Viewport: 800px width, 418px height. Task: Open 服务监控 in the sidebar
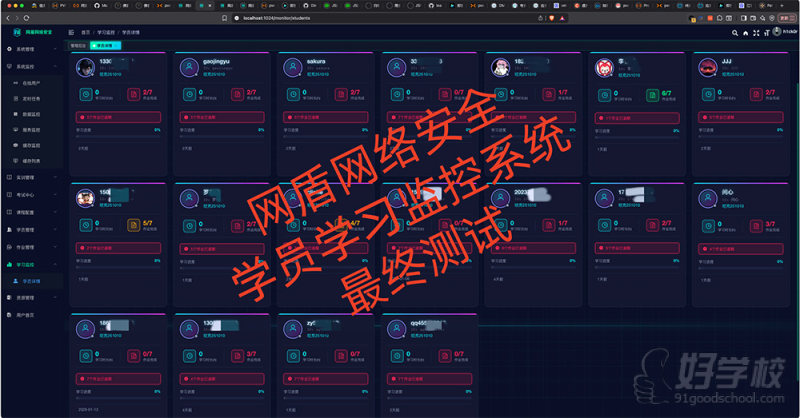tap(32, 130)
